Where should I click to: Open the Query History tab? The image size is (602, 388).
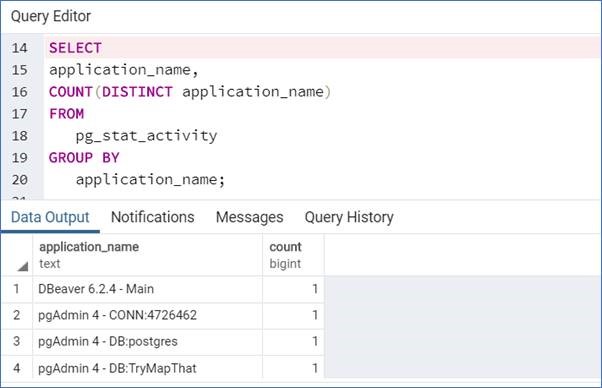[349, 217]
